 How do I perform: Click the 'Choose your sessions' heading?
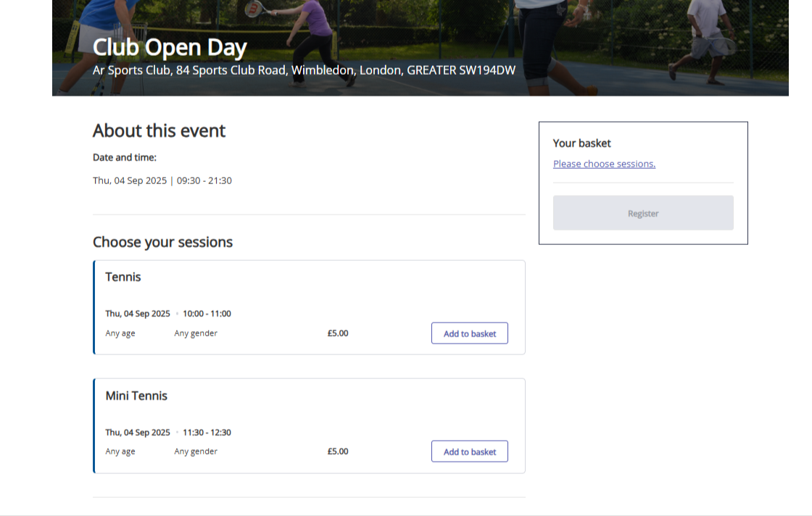coord(162,242)
